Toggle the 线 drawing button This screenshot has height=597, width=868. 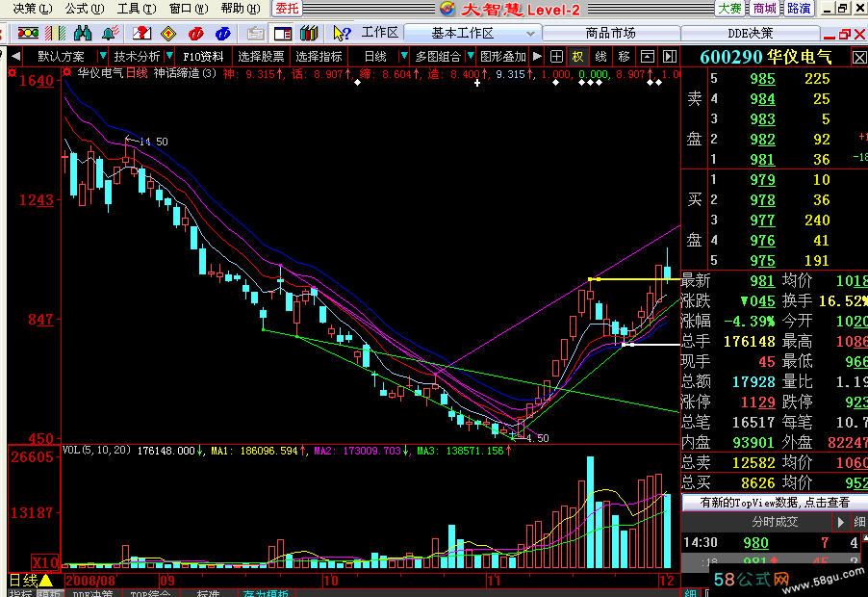600,57
